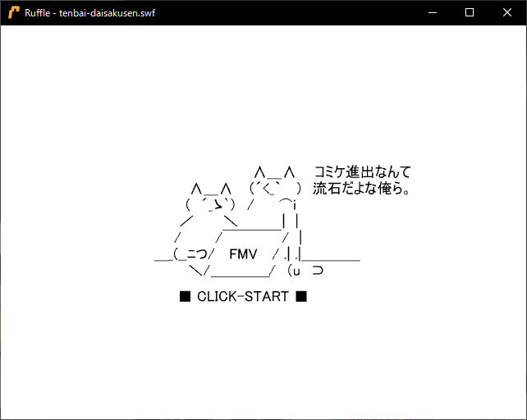Click the Japanese text line 流石だよな俺ら。
The width and height of the screenshot is (527, 420).
tap(362, 189)
